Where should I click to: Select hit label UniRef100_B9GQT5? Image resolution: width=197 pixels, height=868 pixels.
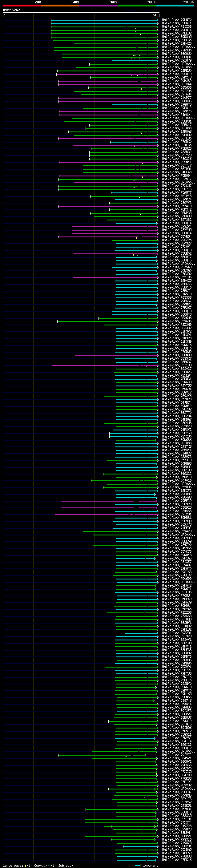pyautogui.click(x=177, y=104)
